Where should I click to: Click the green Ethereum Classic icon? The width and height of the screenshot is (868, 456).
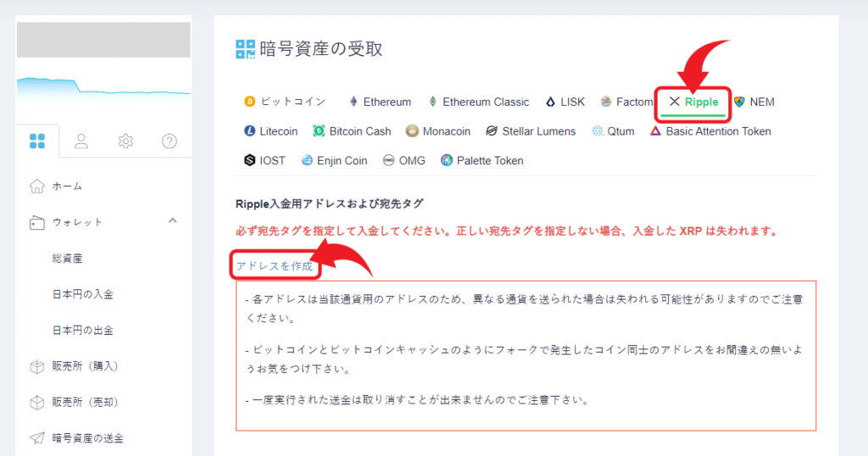pos(433,101)
